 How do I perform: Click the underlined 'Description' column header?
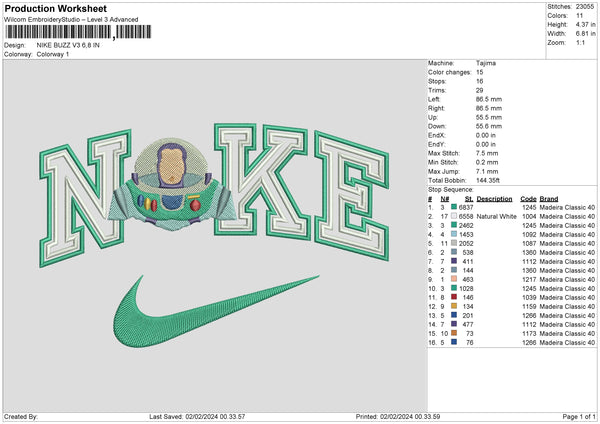tap(494, 199)
